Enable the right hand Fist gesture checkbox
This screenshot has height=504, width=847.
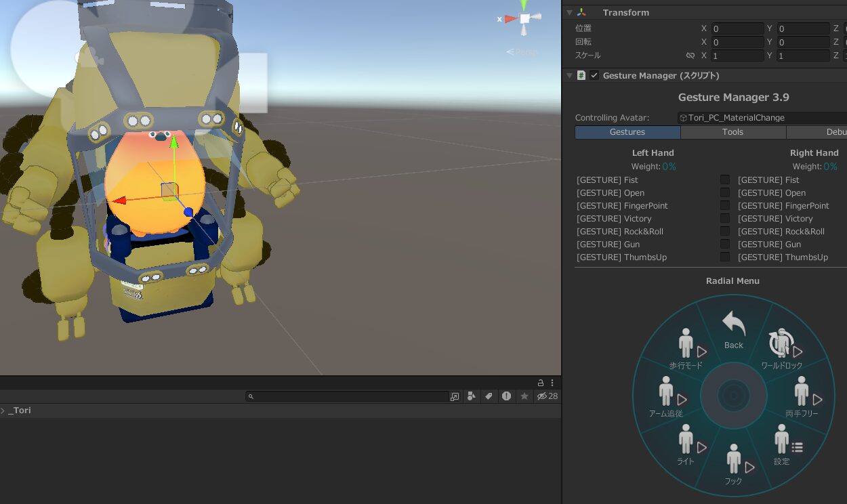pos(725,180)
